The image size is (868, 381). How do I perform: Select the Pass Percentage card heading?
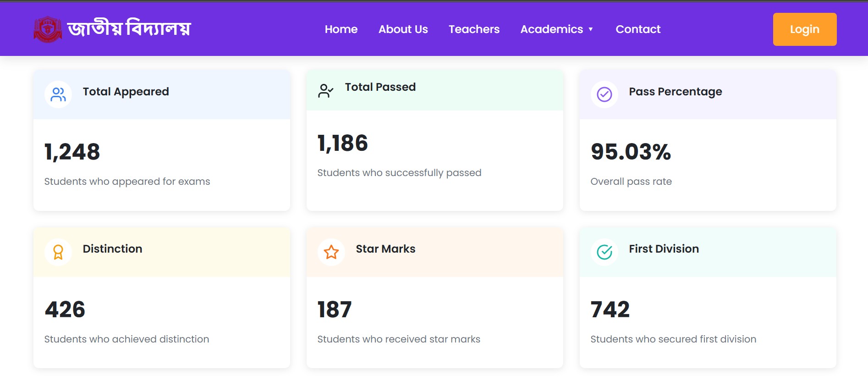[676, 92]
